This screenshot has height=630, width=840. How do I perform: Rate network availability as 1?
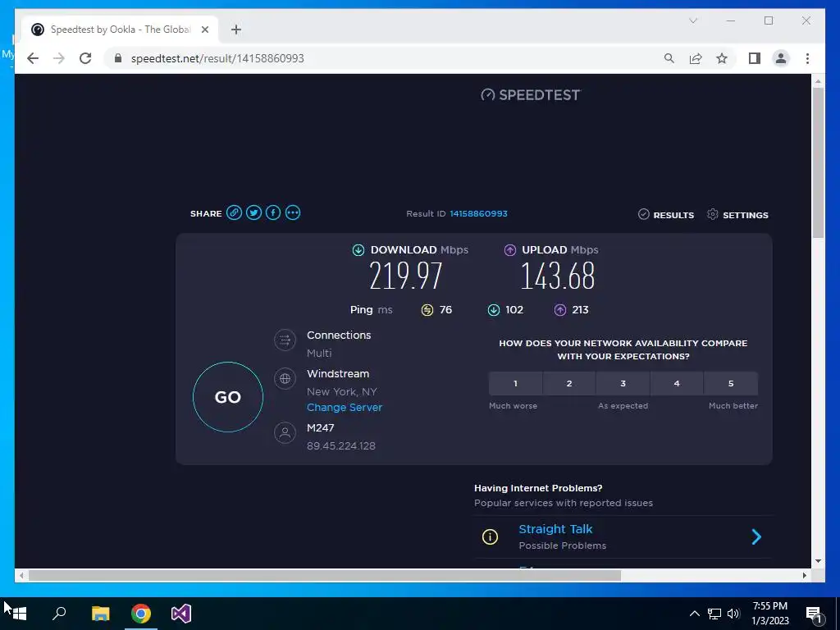pos(515,384)
